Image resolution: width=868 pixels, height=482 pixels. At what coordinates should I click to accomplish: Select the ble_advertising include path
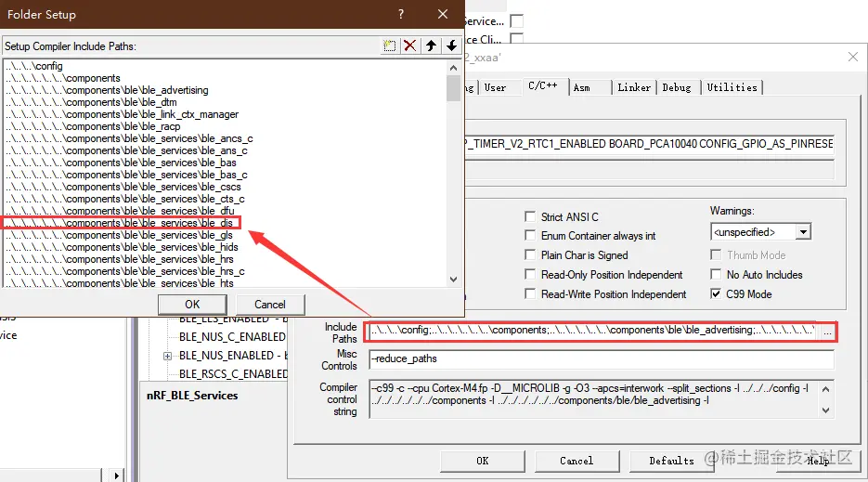coord(108,90)
